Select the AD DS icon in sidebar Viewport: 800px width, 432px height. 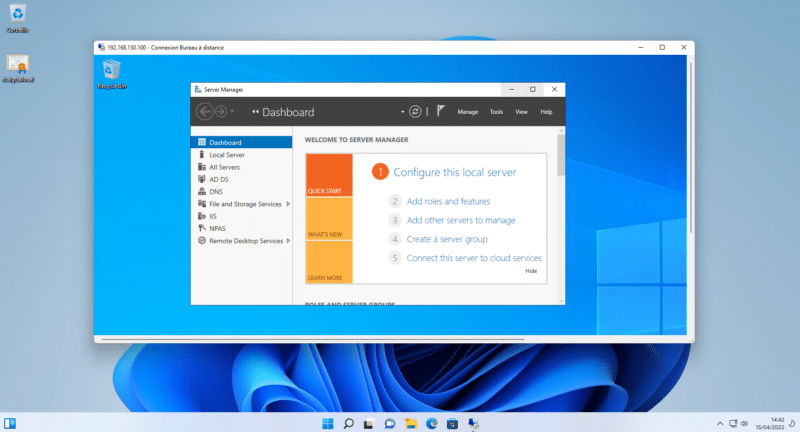201,179
